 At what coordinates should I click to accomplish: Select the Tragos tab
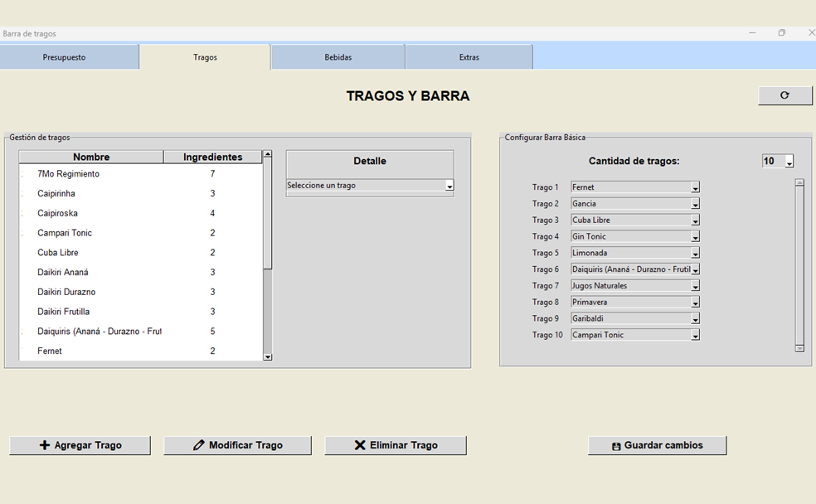205,57
